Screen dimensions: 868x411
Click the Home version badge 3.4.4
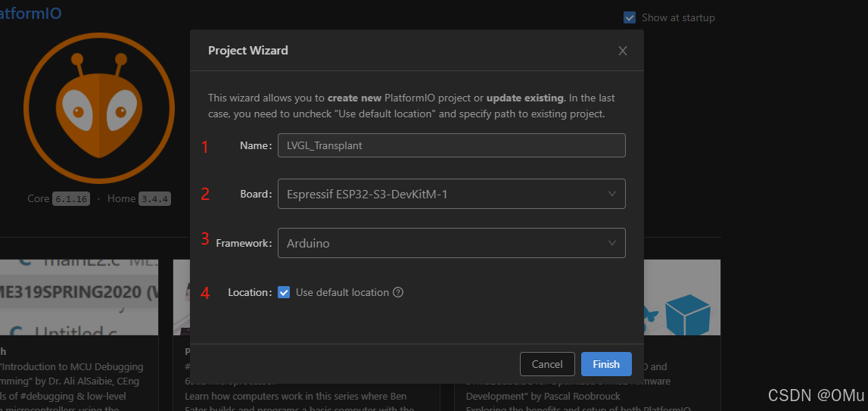pyautogui.click(x=154, y=199)
